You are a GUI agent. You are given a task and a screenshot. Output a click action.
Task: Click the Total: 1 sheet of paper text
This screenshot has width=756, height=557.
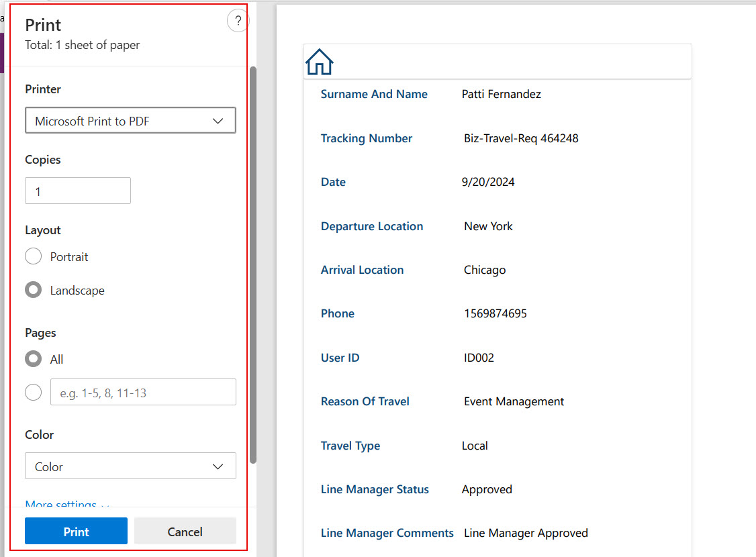tap(82, 45)
